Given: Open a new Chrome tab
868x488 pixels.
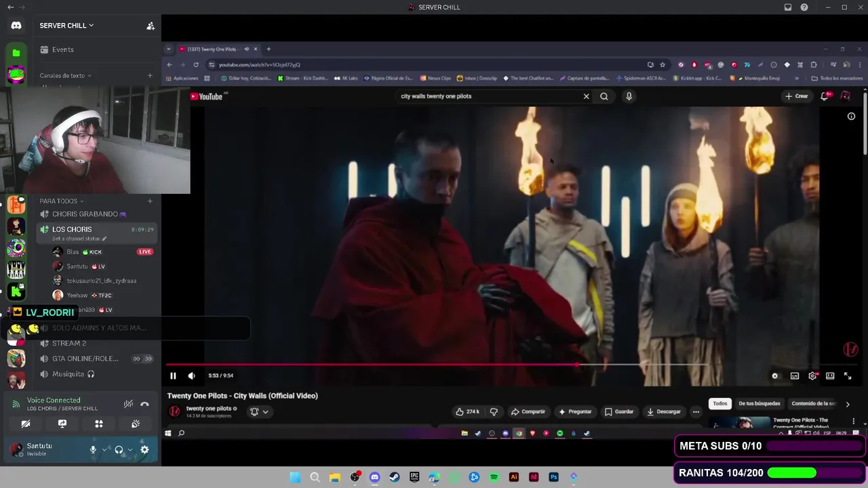Looking at the screenshot, I should click(269, 49).
